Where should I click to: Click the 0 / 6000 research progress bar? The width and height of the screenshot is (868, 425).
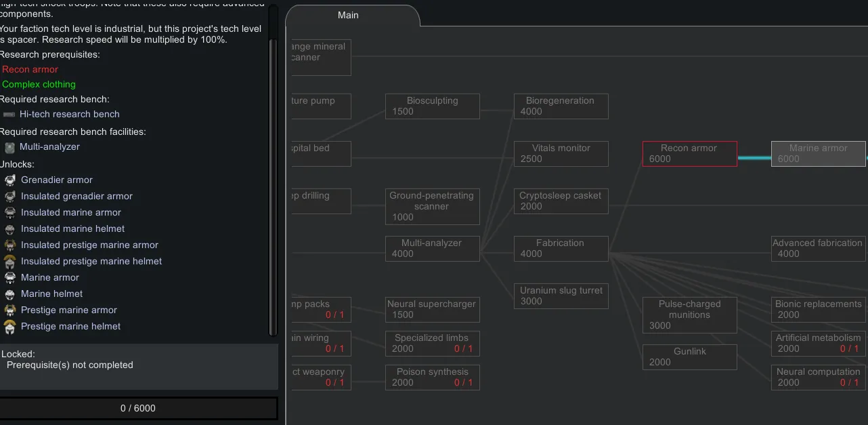pos(138,408)
